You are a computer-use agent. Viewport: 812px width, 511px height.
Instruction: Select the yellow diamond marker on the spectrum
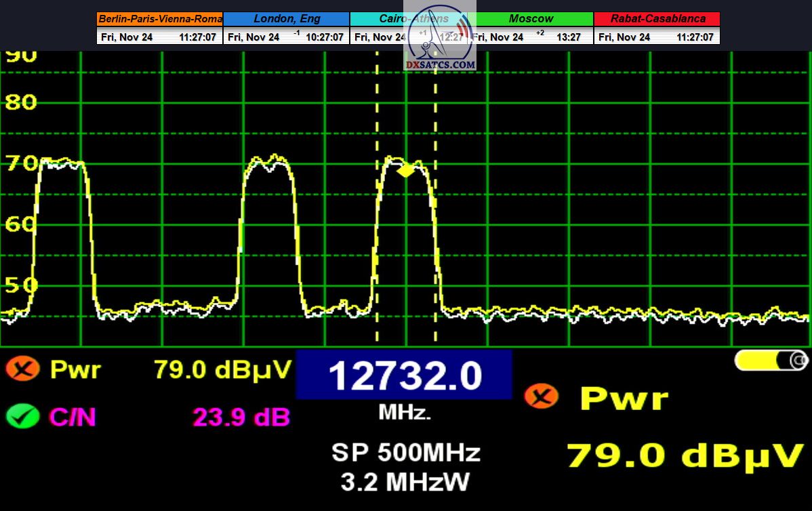[x=405, y=170]
